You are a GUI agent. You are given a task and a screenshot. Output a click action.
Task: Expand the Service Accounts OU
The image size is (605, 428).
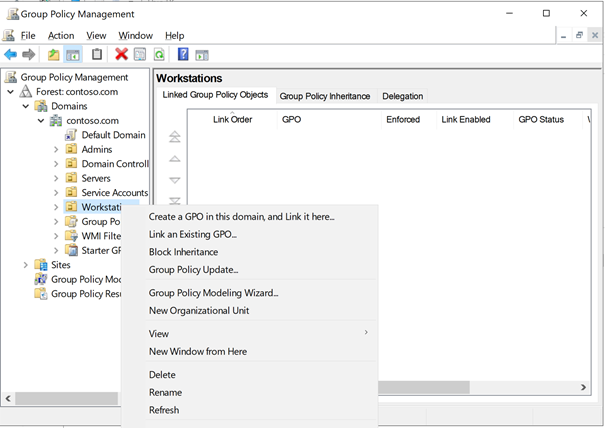coord(56,193)
